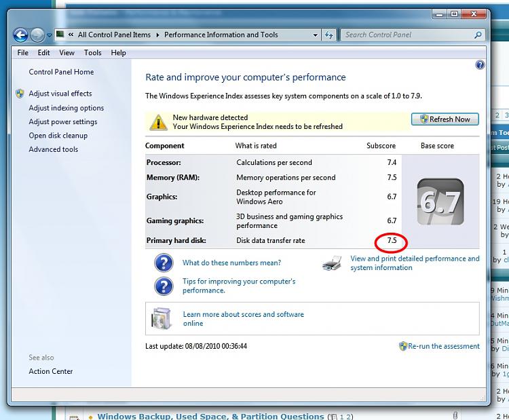Click question icon beside What do these numbers mean
The height and width of the screenshot is (420, 509).
pos(164,263)
